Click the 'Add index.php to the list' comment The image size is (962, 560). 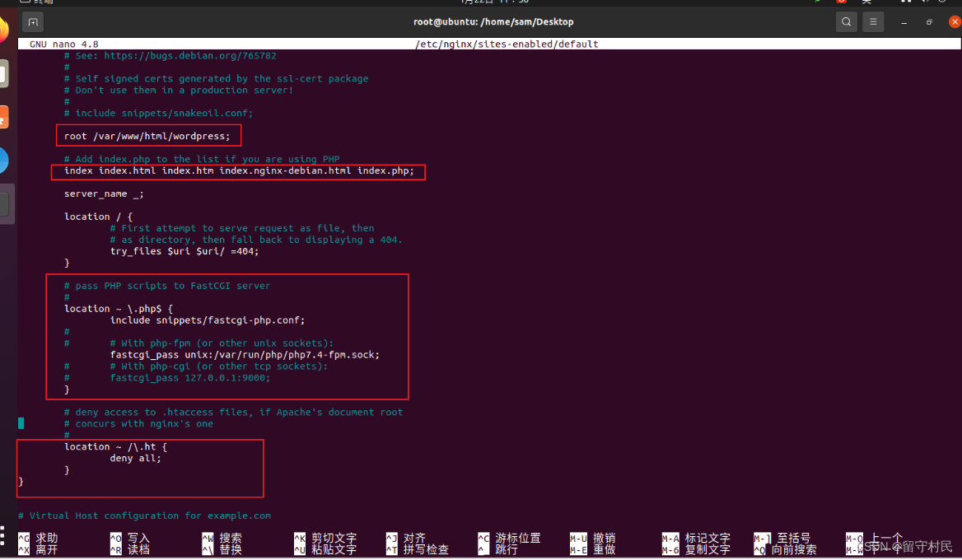pos(202,159)
